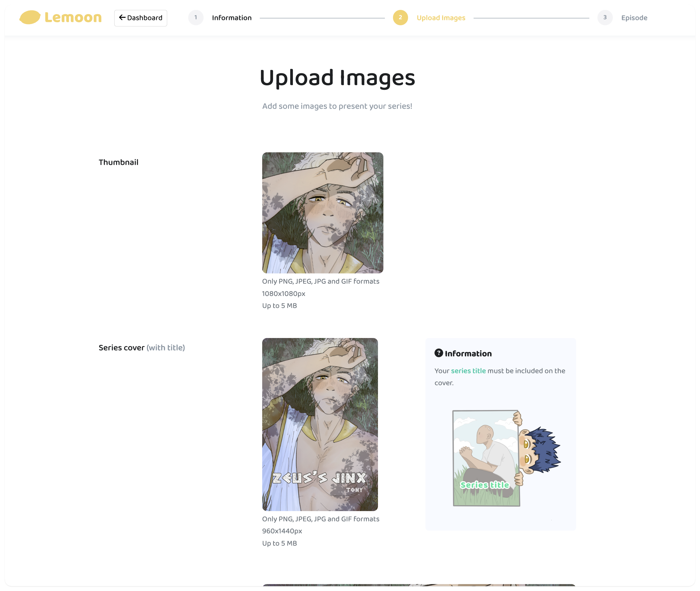
Task: Go back using the Dashboard button
Action: 140,18
